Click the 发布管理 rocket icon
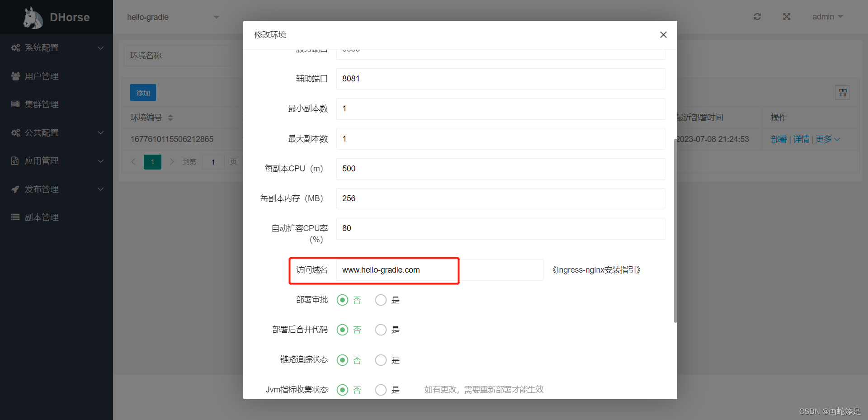Screen dimensions: 868x420 click(15, 189)
